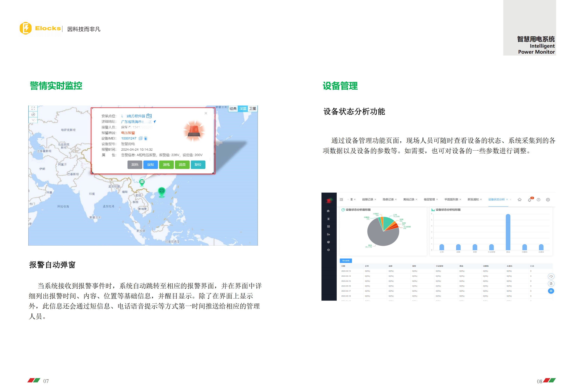The image size is (583, 392).
Task: Expand the map tools chevron
Action: (33, 120)
